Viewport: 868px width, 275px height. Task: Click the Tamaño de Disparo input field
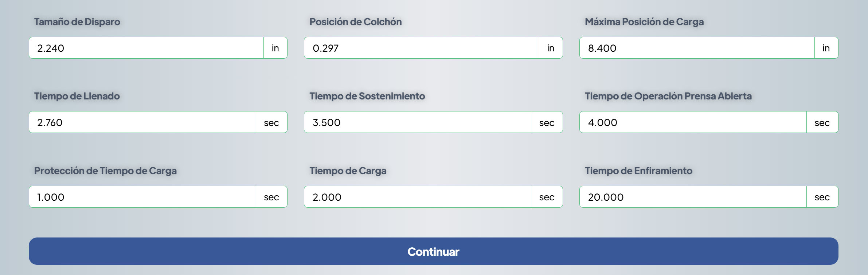coord(146,48)
